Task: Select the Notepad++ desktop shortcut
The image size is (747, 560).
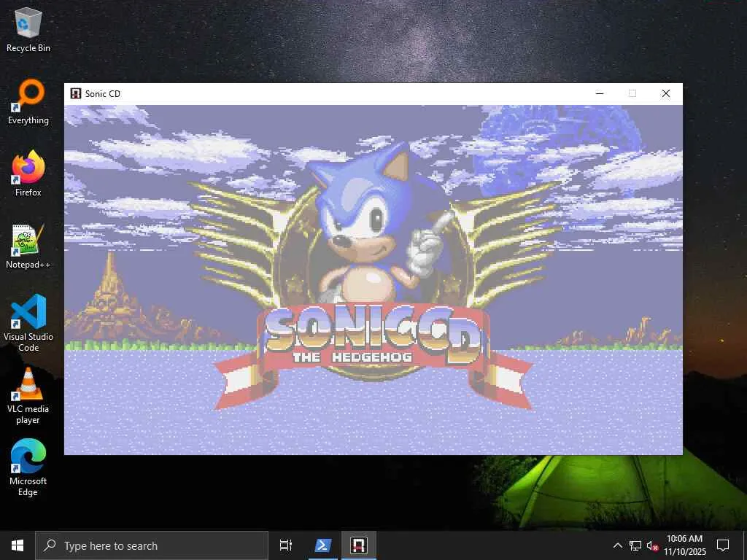Action: 28,246
